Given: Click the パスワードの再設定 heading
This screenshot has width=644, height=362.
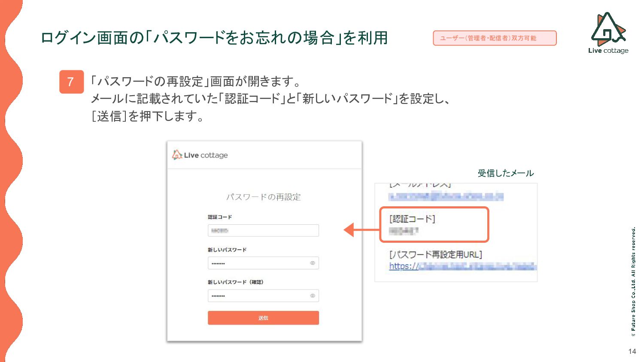Looking at the screenshot, I should coord(263,197).
